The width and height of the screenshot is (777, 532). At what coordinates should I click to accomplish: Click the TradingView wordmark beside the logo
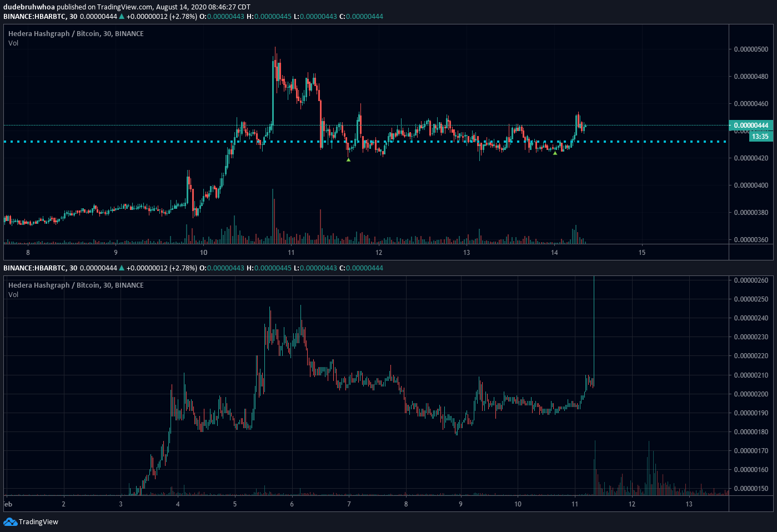click(x=38, y=522)
